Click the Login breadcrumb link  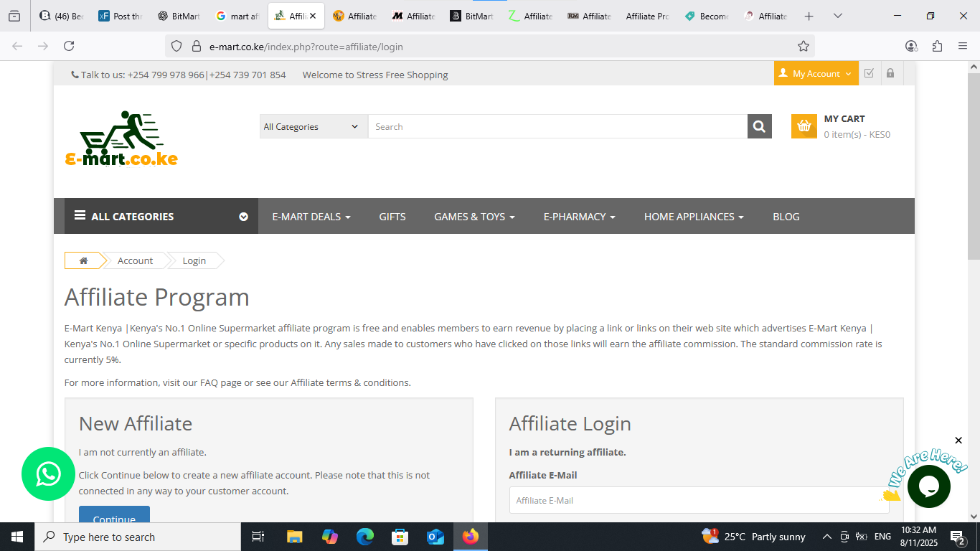coord(194,260)
